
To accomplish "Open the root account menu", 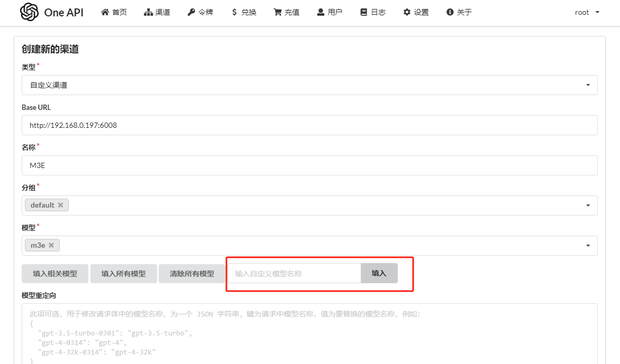I will [x=586, y=12].
